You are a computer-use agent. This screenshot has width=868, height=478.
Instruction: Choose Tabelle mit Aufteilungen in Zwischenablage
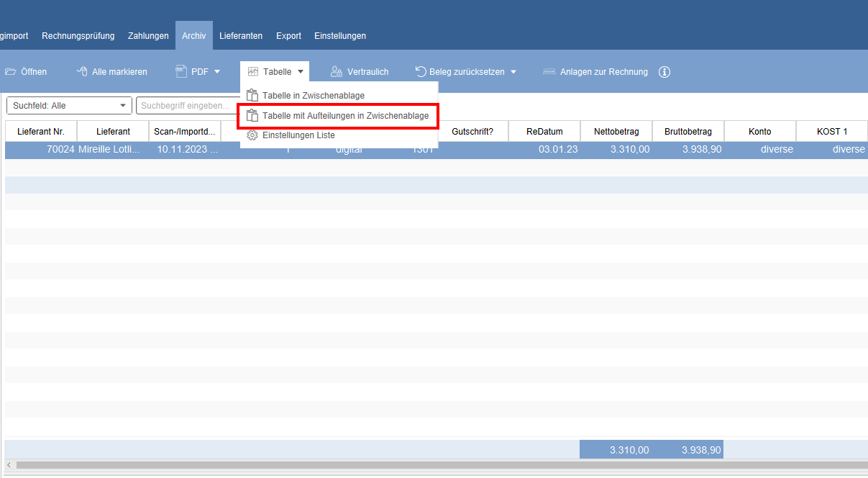click(x=338, y=115)
